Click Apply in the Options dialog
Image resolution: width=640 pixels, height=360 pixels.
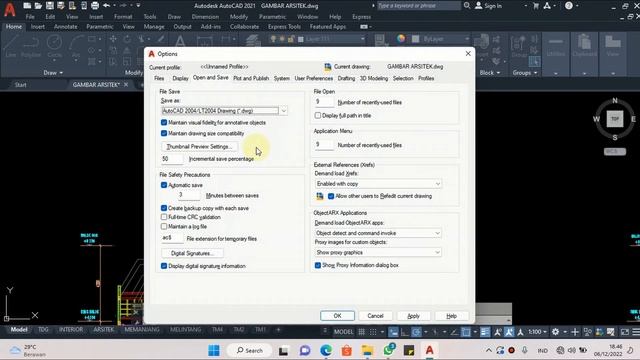click(413, 316)
